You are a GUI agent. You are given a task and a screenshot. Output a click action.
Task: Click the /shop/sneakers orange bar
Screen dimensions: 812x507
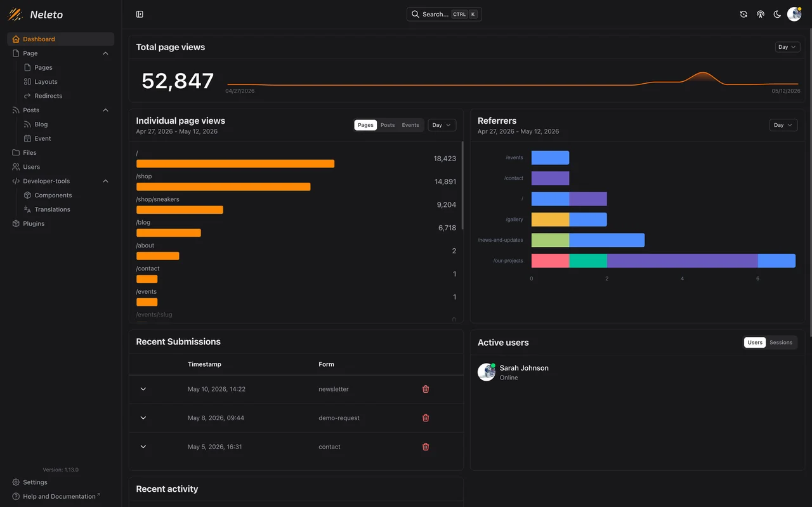point(180,209)
